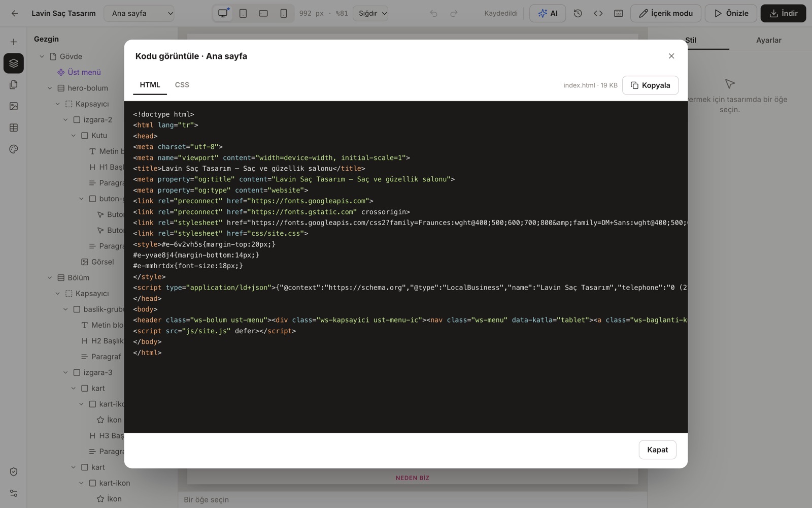Switch to the Ayarlar panel tab
The width and height of the screenshot is (812, 508).
(x=768, y=40)
